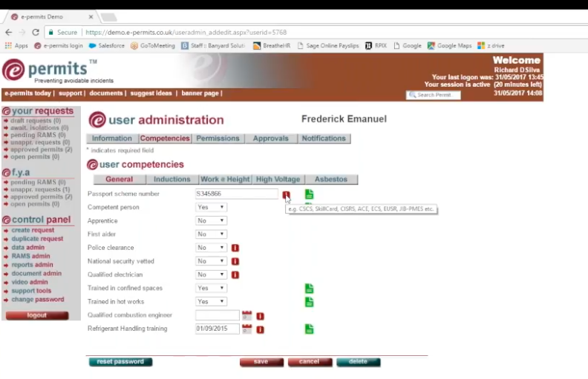The image size is (588, 379).
Task: Open the Apps bookmarks shortcut
Action: click(x=16, y=46)
